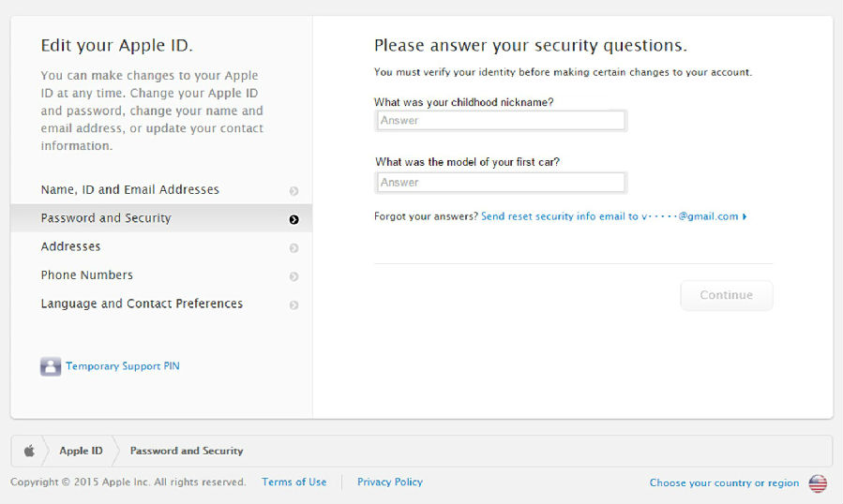Click Apple ID in the breadcrumb

coord(82,451)
